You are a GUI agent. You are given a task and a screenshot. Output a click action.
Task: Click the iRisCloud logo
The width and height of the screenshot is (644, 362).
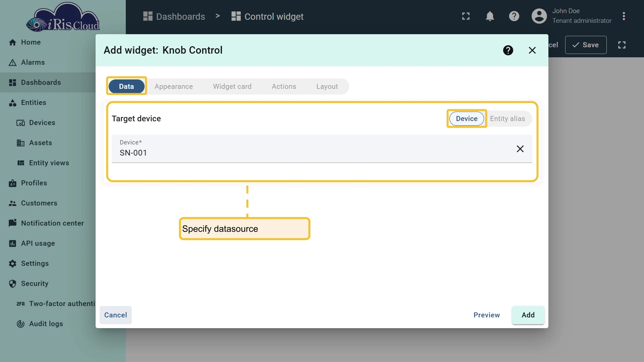pyautogui.click(x=63, y=17)
